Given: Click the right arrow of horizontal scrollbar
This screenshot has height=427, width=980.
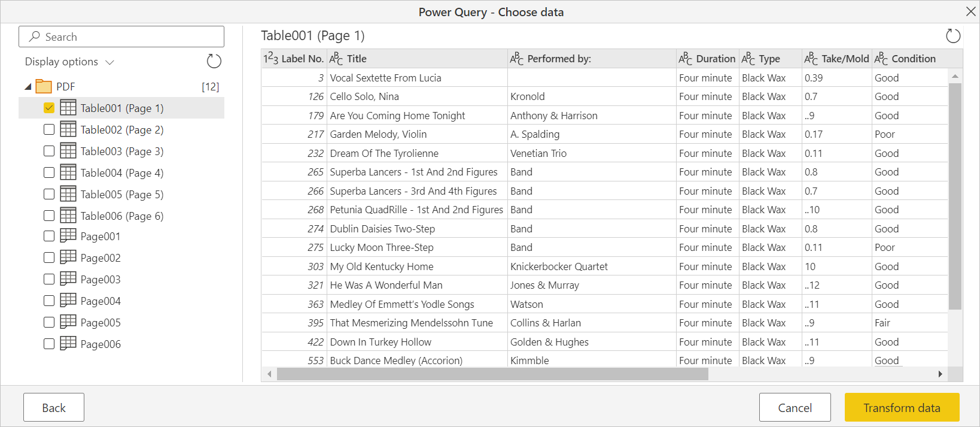Looking at the screenshot, I should 941,374.
